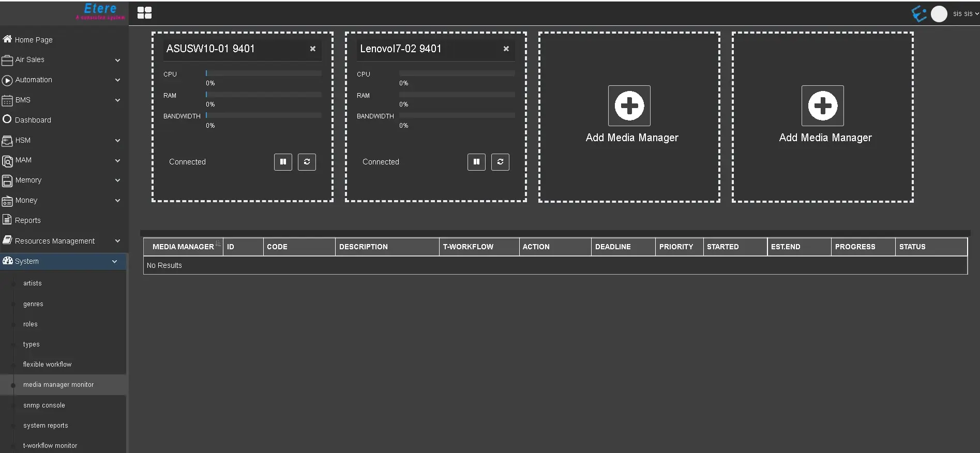Open the Dashboard menu item
Viewport: 980px width, 453px height.
pyautogui.click(x=33, y=120)
